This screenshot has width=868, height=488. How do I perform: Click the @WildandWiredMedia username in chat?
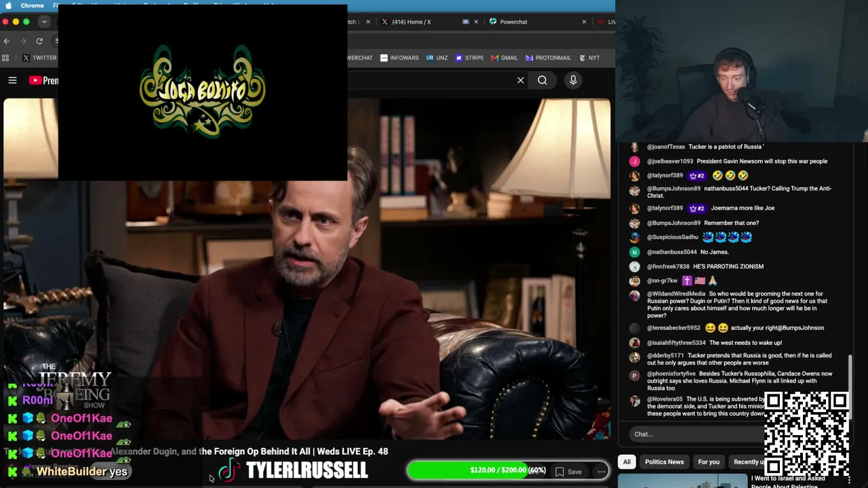[x=676, y=294]
